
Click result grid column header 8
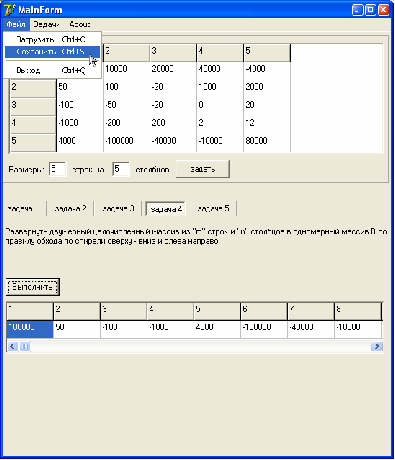[358, 311]
